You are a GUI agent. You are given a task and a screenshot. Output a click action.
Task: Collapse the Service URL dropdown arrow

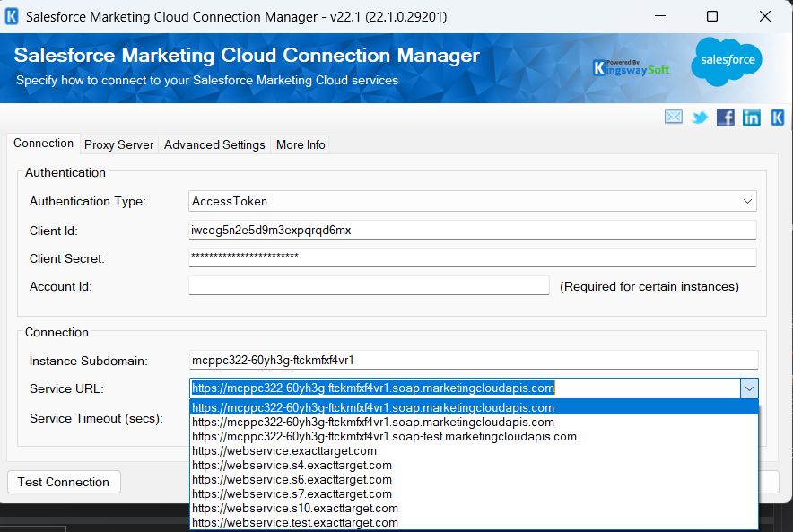(x=749, y=388)
